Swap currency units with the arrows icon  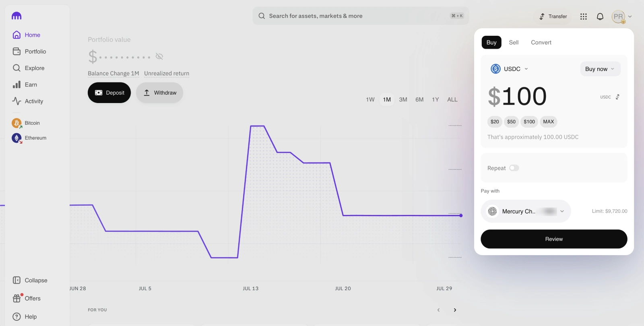click(617, 97)
